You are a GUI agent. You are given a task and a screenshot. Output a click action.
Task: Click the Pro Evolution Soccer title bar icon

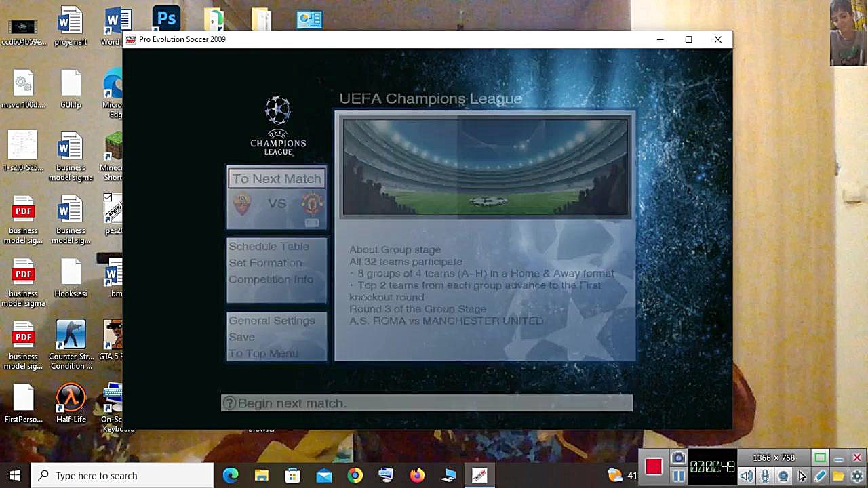[x=130, y=39]
